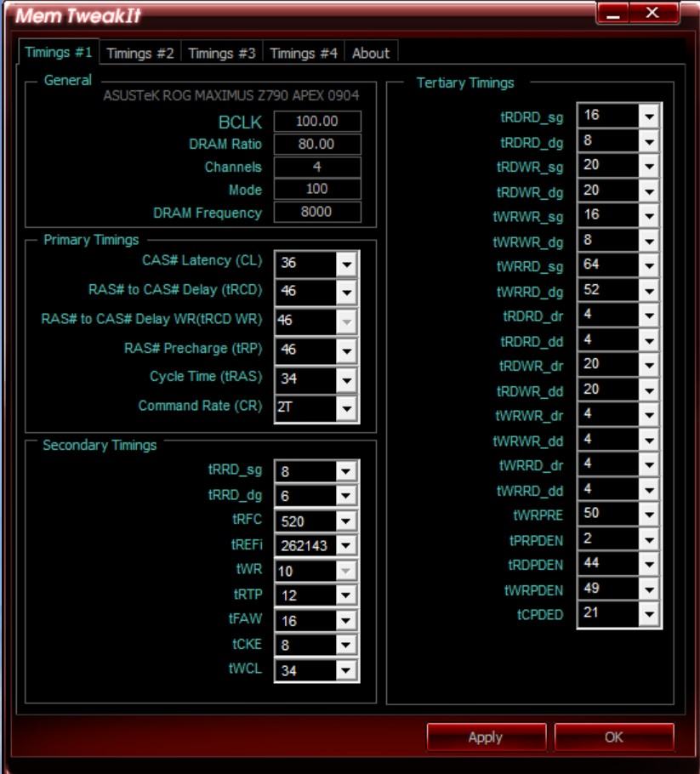Open the RAS# Precharge (tRP) dropdown
The height and width of the screenshot is (774, 700).
pyautogui.click(x=346, y=351)
